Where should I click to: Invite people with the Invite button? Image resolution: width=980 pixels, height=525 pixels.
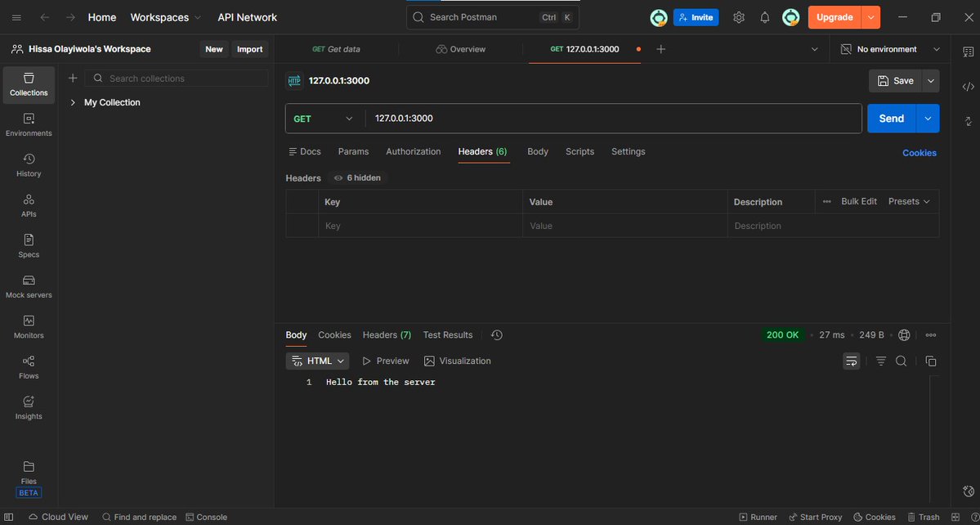696,17
